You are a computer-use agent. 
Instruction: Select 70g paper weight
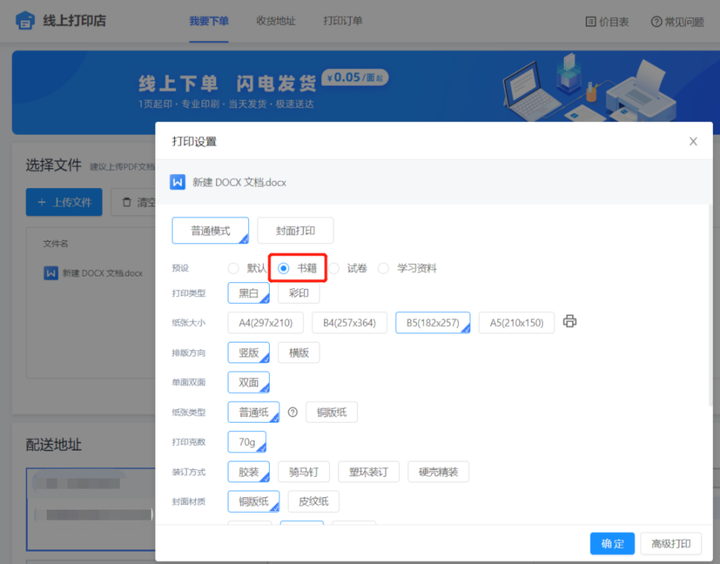coord(247,442)
